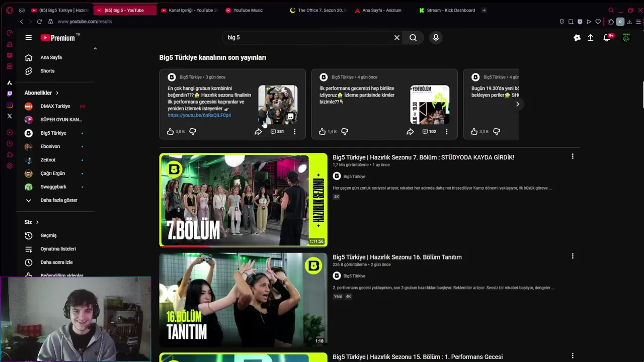The height and width of the screenshot is (362, 644).
Task: Collapse sidebar section with up caret
Action: pos(95,49)
